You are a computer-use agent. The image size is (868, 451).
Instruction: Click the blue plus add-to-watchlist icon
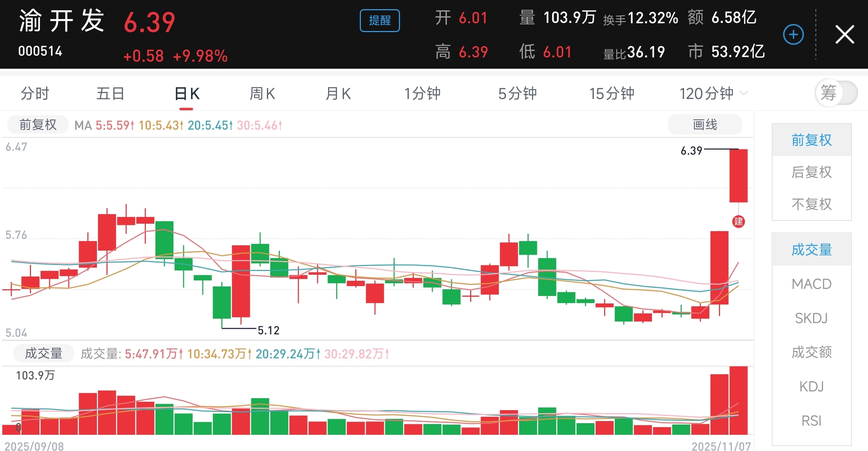(793, 35)
